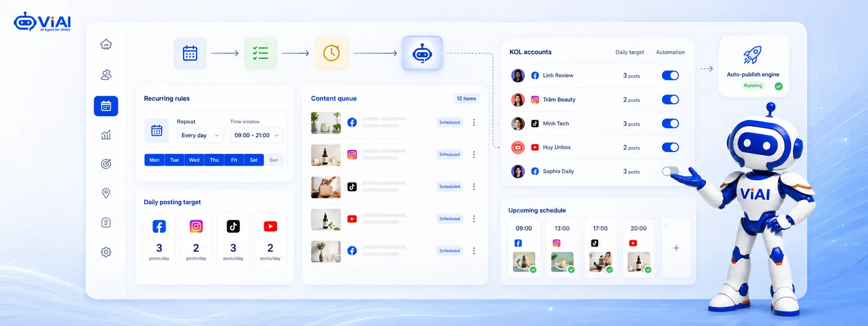
Task: Open the 20:00 upcoming schedule card
Action: pyautogui.click(x=639, y=248)
